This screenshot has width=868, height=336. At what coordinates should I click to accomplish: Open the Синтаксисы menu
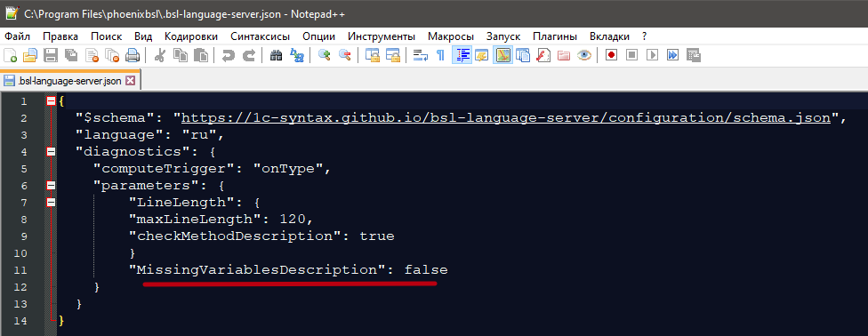261,36
